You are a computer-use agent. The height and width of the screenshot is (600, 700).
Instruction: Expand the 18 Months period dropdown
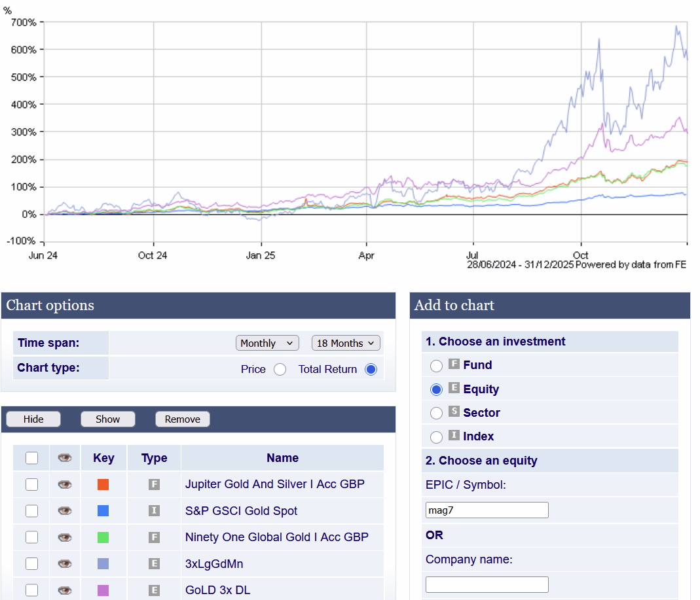point(346,343)
